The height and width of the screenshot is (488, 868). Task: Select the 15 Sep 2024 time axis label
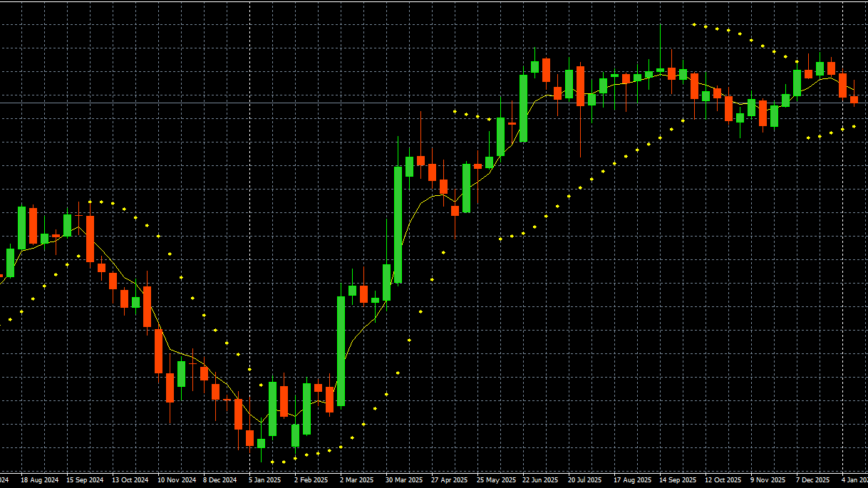point(84,480)
